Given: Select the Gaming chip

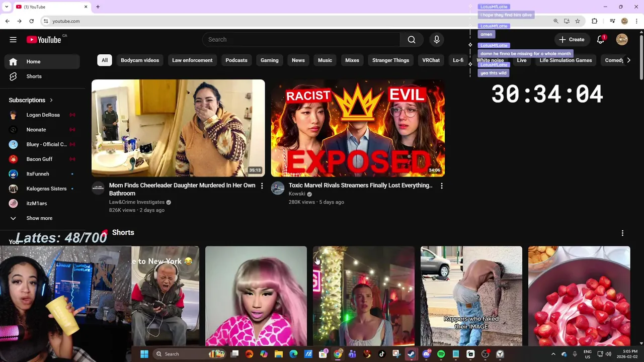Looking at the screenshot, I should tap(270, 60).
